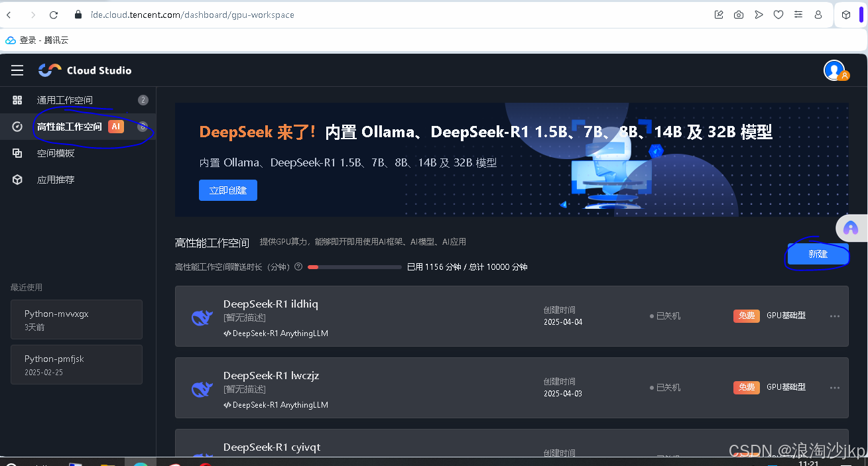
Task: Click the count badge 2 beside 通用工作空间
Action: click(143, 100)
